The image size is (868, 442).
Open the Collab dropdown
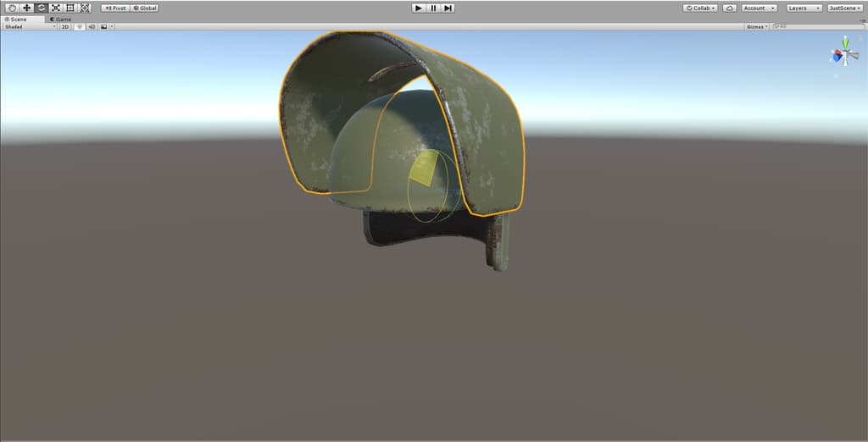pos(700,8)
